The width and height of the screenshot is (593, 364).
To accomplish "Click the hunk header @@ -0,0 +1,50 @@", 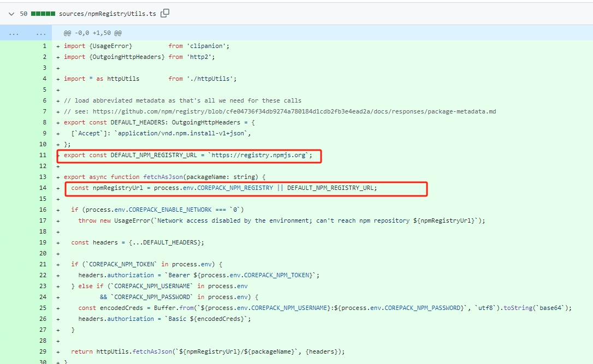I will tap(92, 33).
